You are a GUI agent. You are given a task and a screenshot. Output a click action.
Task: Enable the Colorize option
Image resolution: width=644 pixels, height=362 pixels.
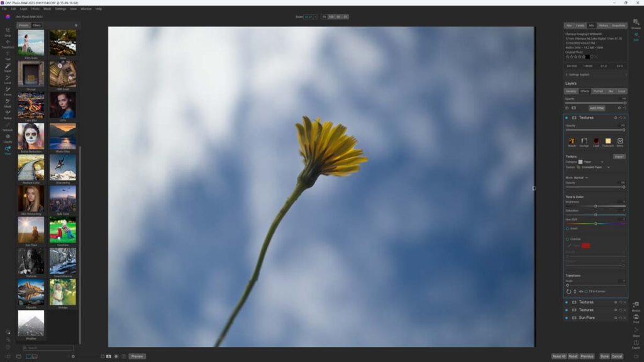click(567, 239)
